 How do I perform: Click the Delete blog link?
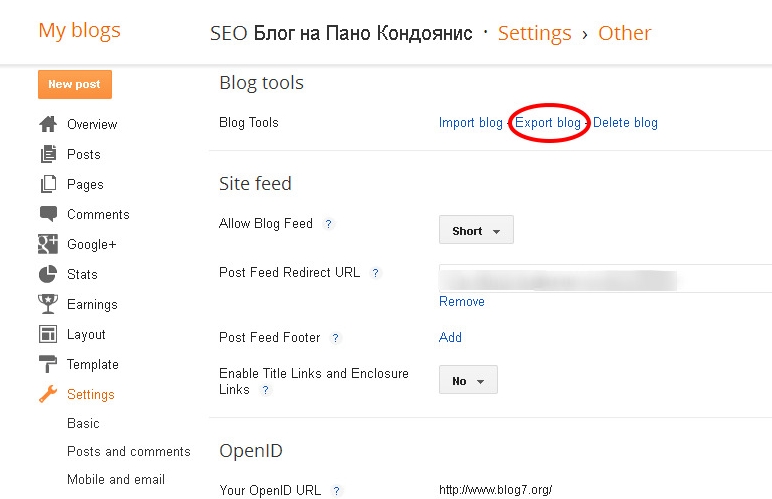coord(625,123)
